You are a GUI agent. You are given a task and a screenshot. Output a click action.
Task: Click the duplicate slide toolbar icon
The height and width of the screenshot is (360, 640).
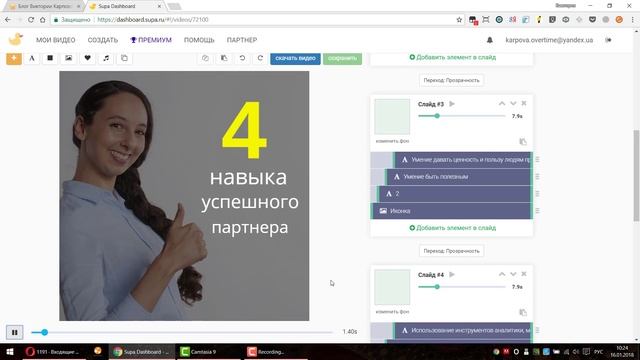click(124, 58)
